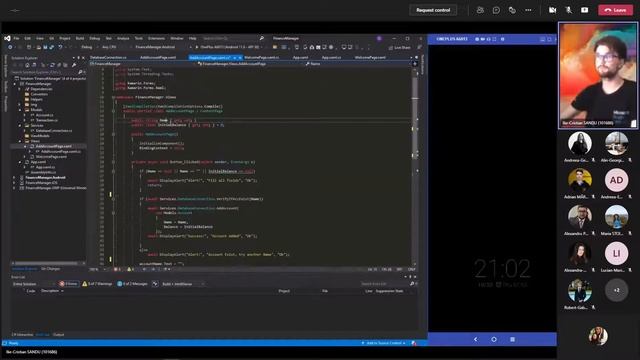Switch to the AddAccountPage.xaml tab
Screen dimensions: 640x360
[158, 58]
